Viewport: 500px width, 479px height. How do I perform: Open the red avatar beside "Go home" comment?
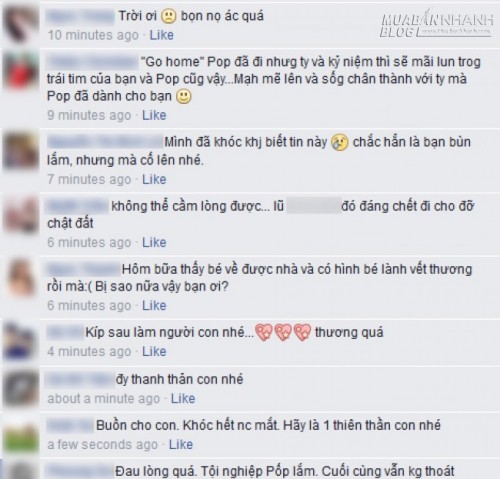coord(21,71)
